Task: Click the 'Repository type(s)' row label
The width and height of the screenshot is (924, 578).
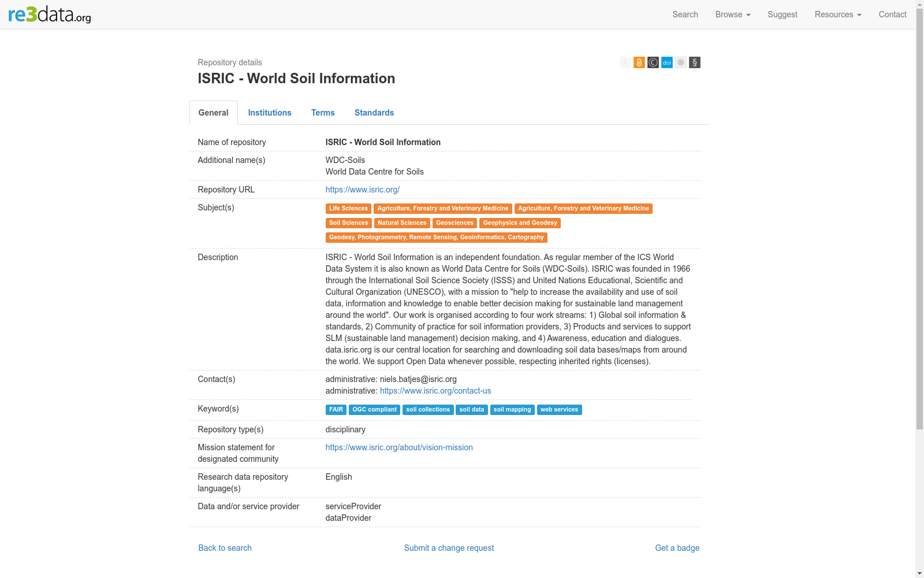Action: [231, 429]
